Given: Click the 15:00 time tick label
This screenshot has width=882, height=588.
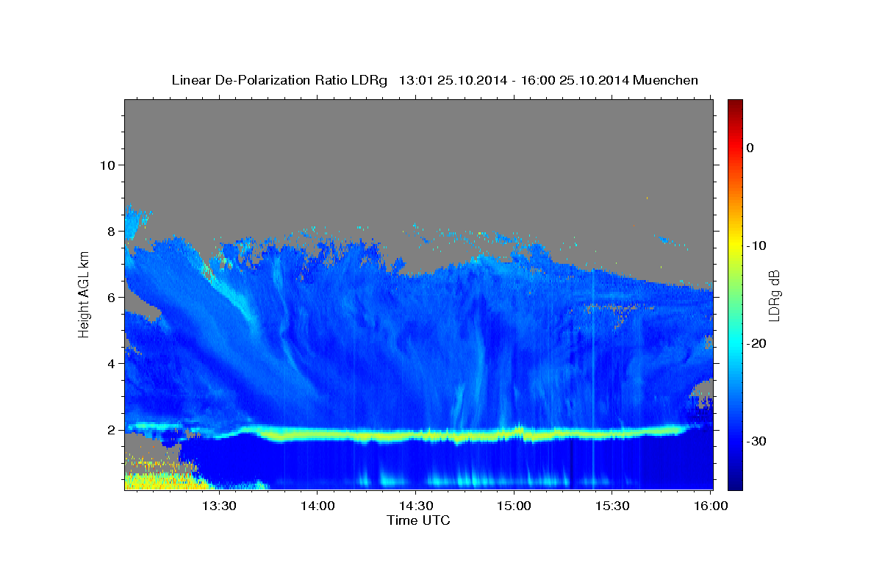Looking at the screenshot, I should (x=514, y=506).
